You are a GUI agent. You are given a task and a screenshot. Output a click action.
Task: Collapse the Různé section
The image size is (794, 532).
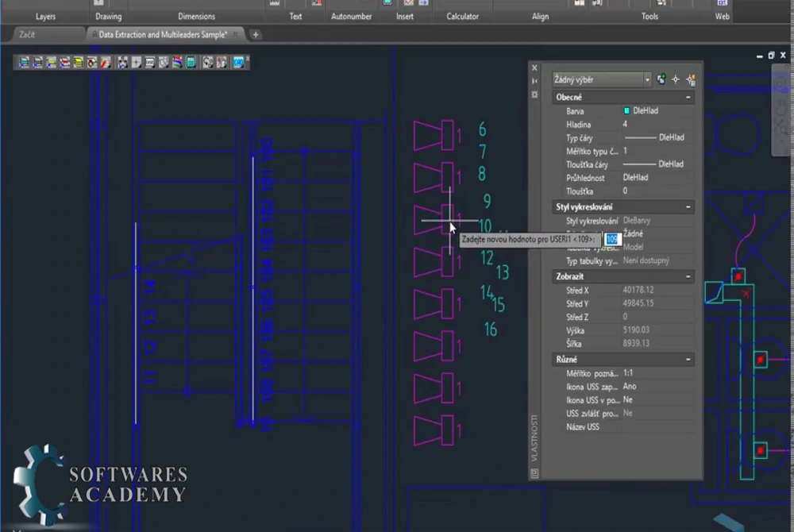[x=688, y=360]
